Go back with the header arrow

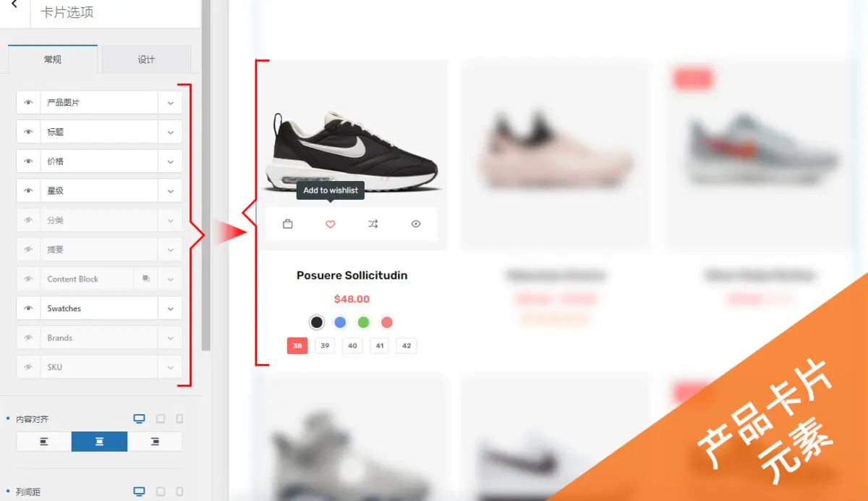pos(14,5)
